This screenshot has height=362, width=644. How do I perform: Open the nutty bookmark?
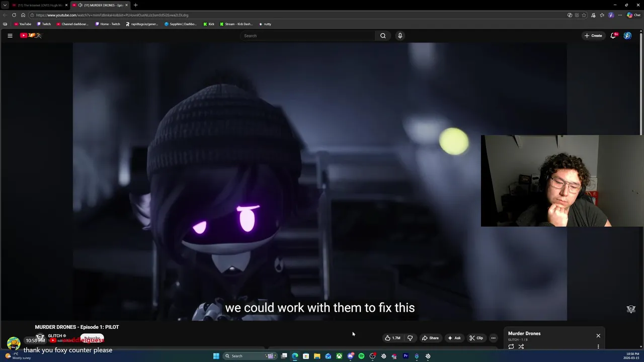point(265,24)
